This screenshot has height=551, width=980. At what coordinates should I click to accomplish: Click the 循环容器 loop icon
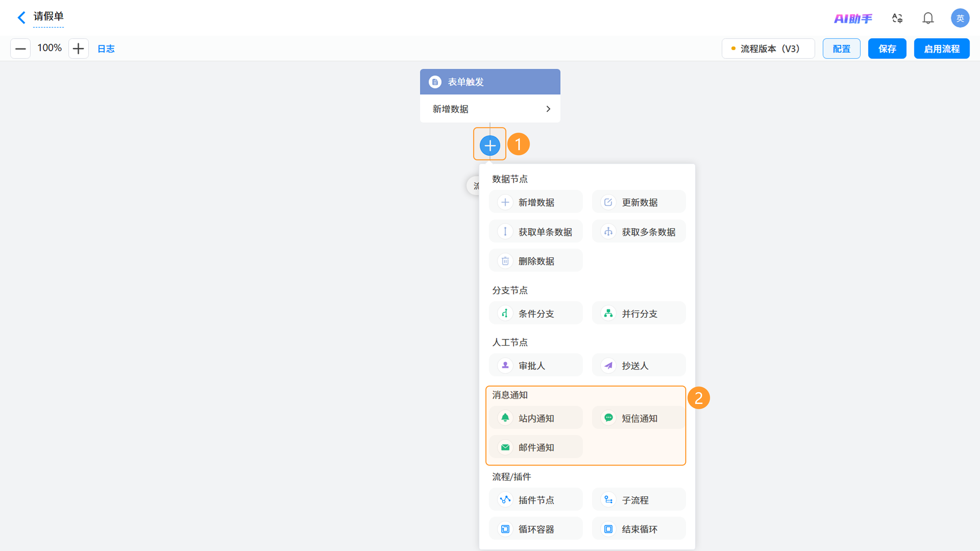[505, 529]
